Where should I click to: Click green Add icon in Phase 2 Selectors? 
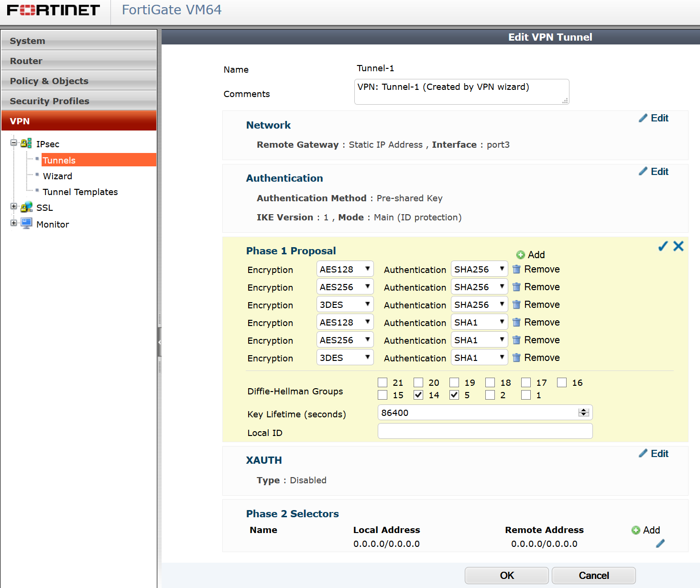(x=635, y=530)
